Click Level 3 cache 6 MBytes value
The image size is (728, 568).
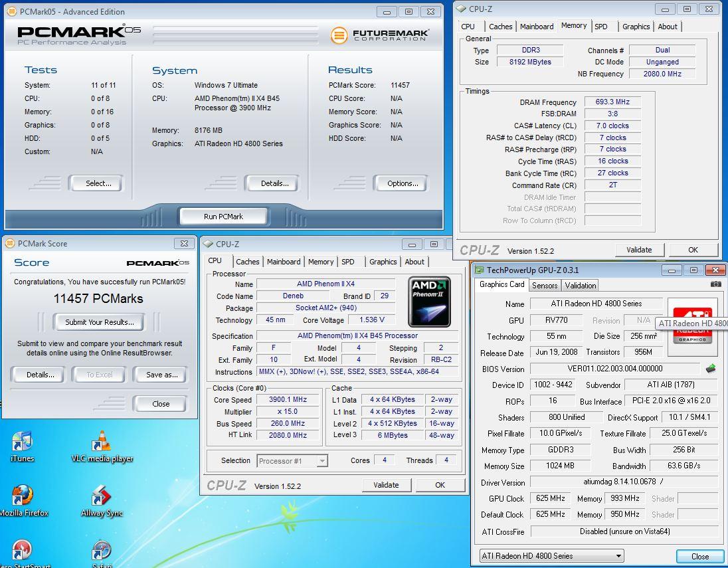tap(393, 435)
